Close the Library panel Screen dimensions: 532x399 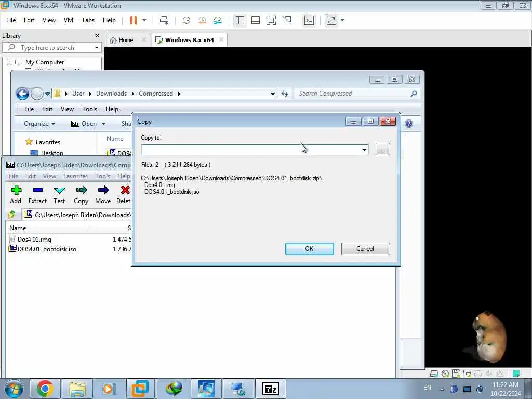tap(97, 36)
